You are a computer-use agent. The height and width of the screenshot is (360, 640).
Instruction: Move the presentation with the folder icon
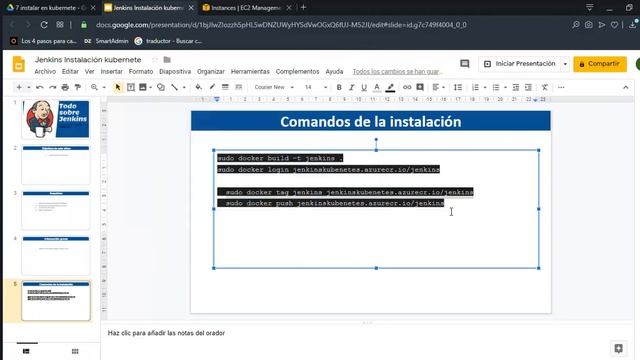coord(167,60)
